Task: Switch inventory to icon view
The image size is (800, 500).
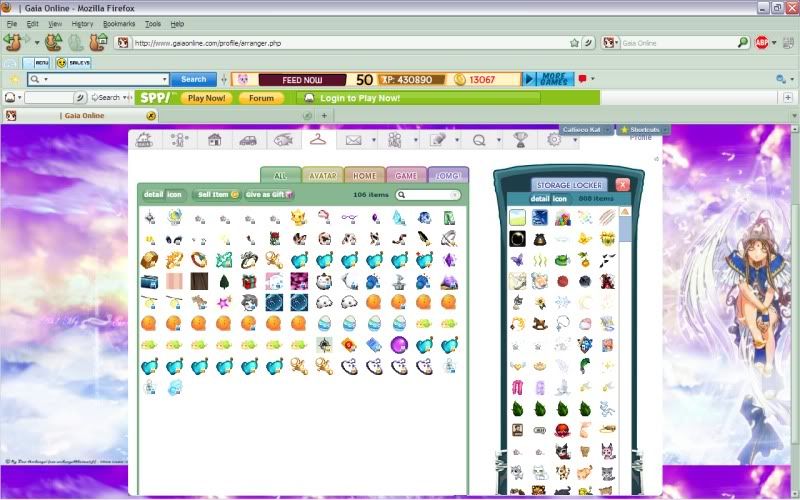Action: click(174, 194)
